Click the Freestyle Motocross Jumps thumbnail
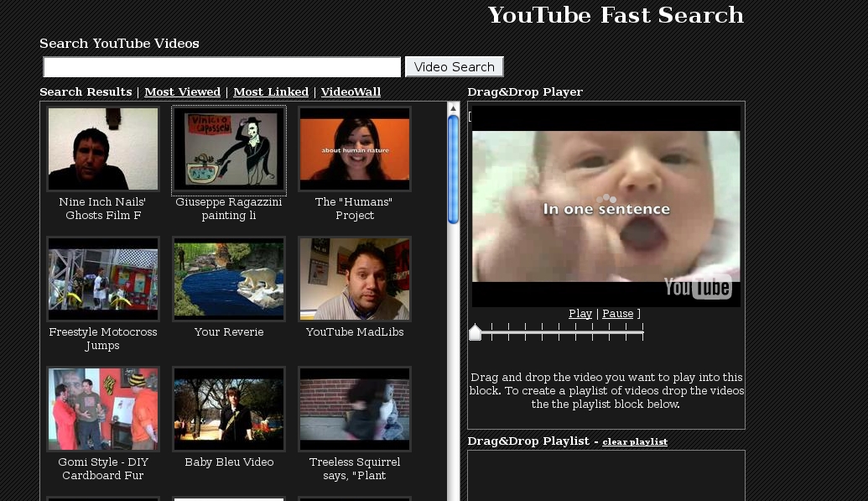This screenshot has width=868, height=501. click(103, 279)
